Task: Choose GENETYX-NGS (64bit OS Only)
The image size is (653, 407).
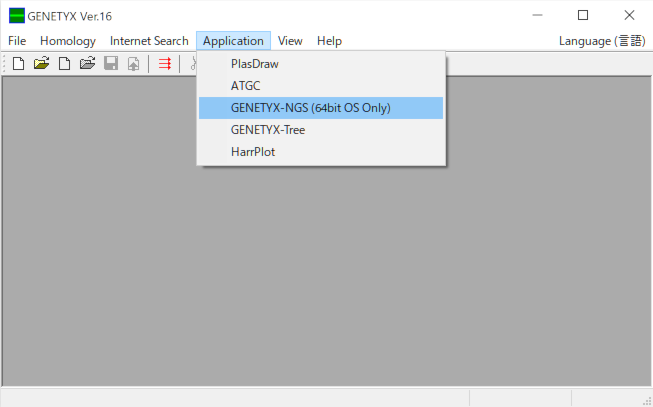Action: pos(310,108)
